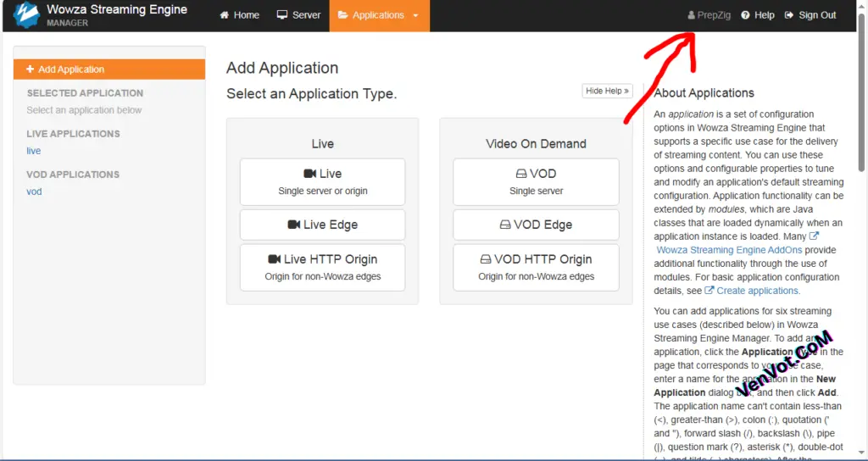The height and width of the screenshot is (461, 868).
Task: Open Wowza Streaming Engine AddOns link
Action: pyautogui.click(x=728, y=250)
